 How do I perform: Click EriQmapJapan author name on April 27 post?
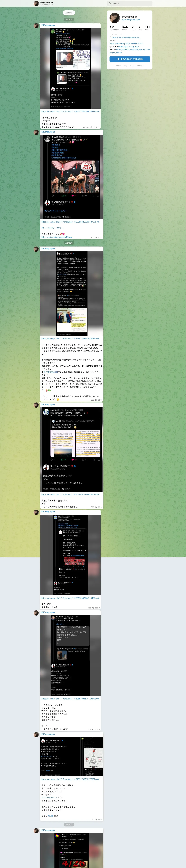48,830
